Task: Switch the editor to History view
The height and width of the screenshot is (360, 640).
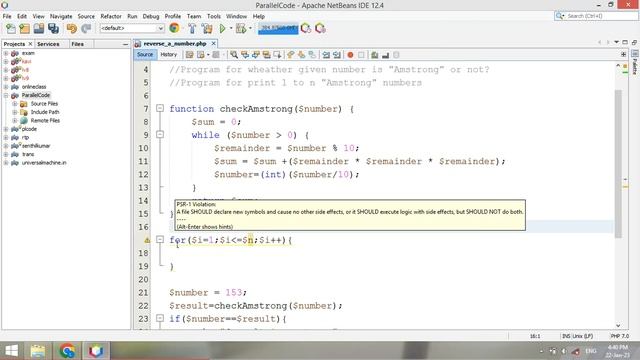Action: click(x=169, y=55)
